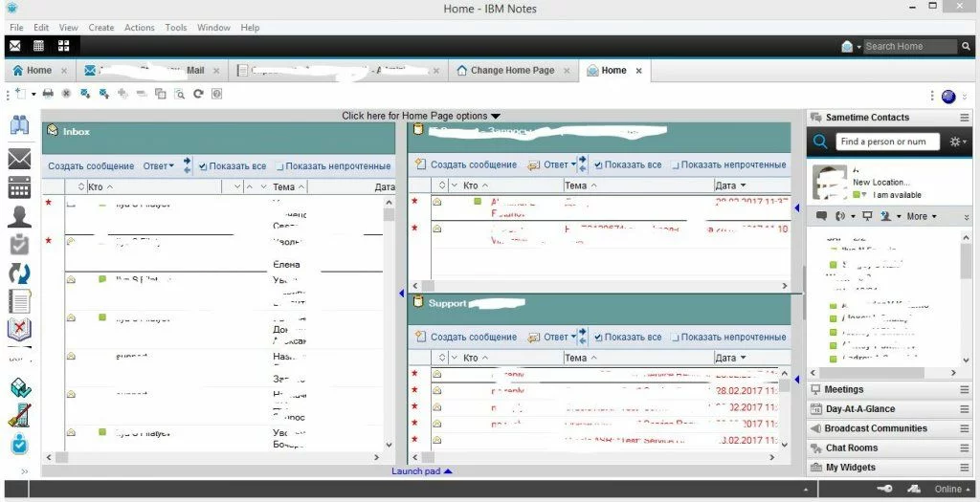Expand the 'Click here for Home Page options' arrow
The image size is (980, 502).
coord(496,117)
